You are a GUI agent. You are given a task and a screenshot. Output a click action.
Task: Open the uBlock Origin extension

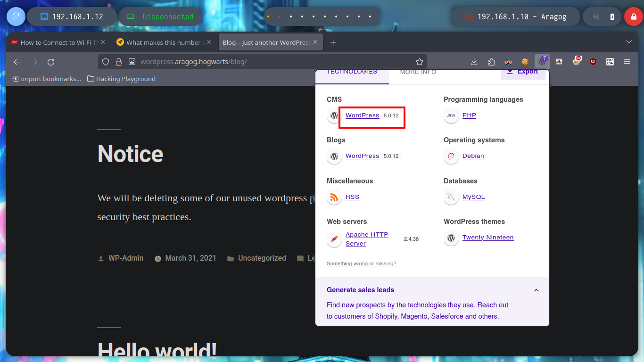593,62
